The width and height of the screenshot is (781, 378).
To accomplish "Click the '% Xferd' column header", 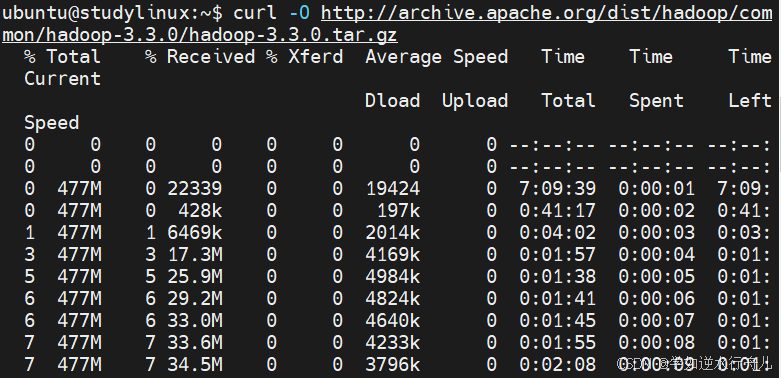I will [304, 56].
